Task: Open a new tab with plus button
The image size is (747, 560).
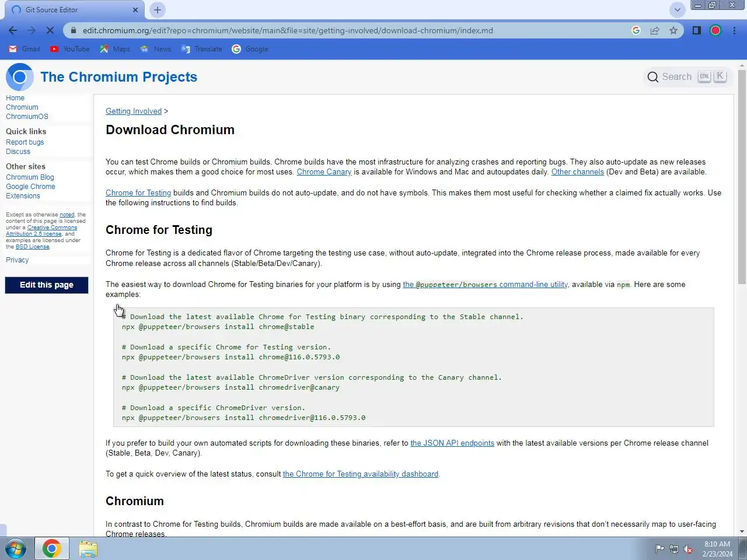Action: pos(157,10)
